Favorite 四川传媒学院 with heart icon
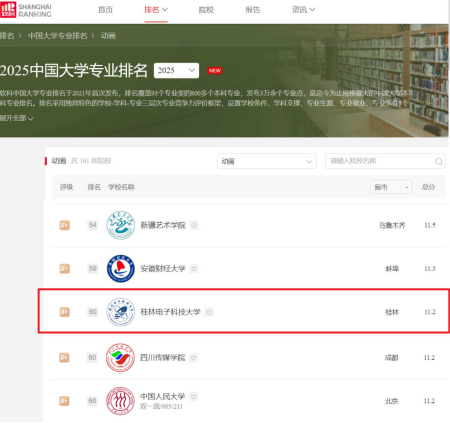 pos(194,358)
